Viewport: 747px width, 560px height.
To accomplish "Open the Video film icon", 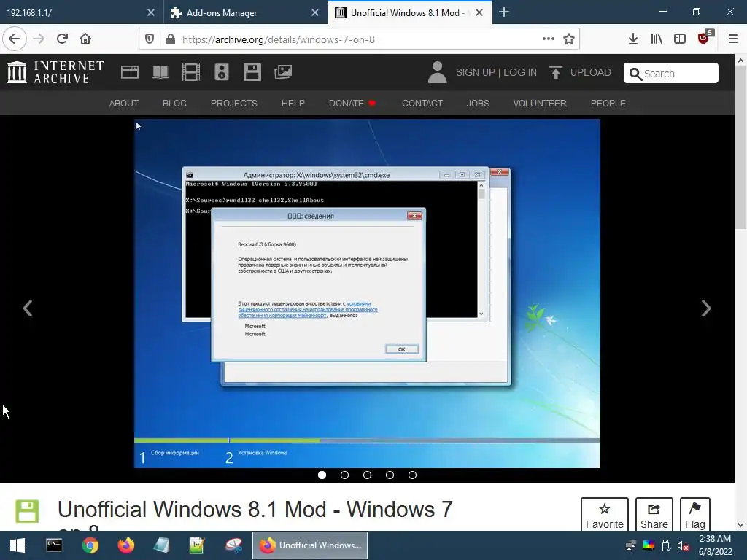I will (x=191, y=72).
